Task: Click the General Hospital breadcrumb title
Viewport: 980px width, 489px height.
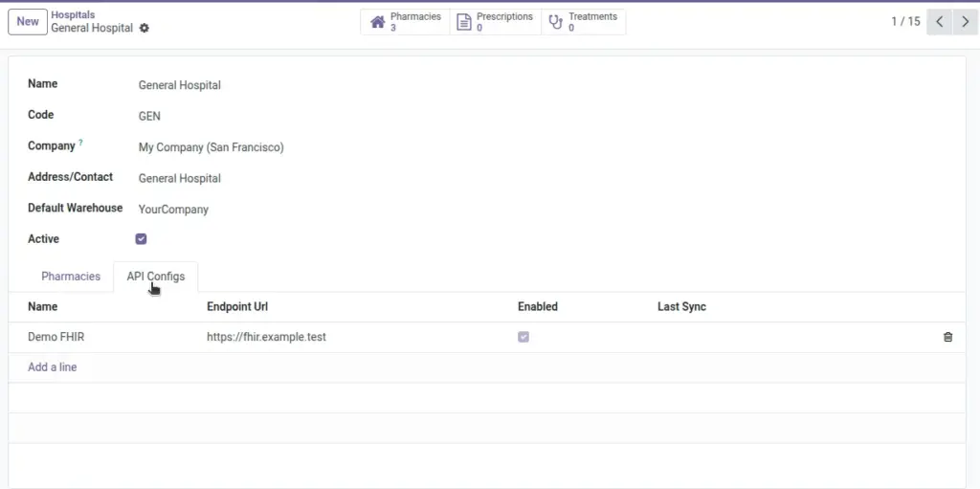Action: pos(92,28)
